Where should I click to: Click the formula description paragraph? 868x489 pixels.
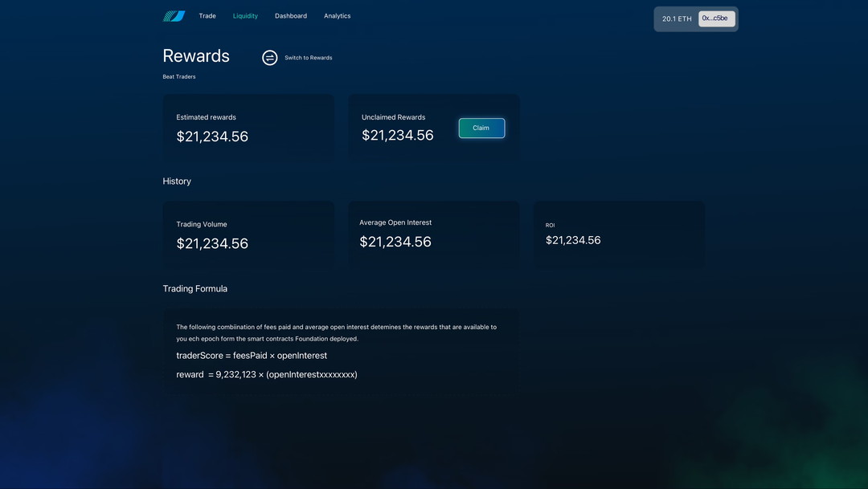(x=336, y=333)
